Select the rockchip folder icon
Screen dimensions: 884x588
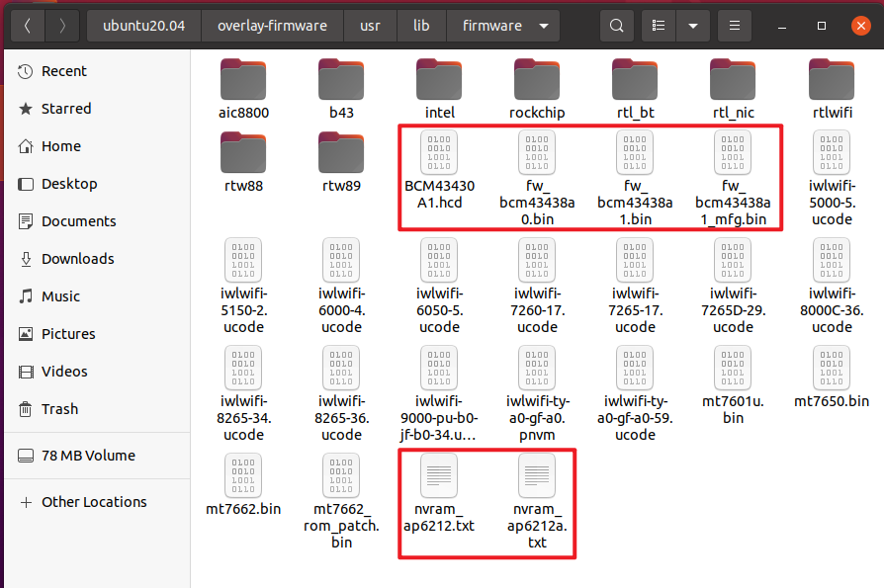[537, 79]
